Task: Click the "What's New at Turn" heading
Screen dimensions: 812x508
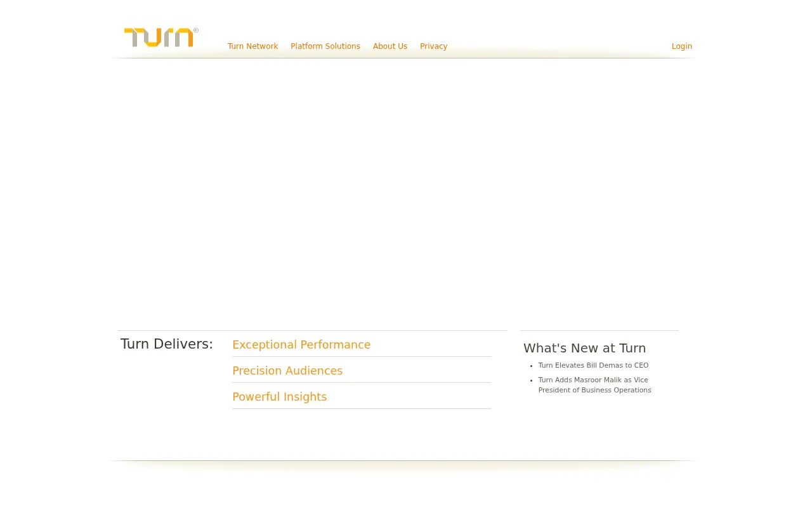Action: [x=585, y=348]
